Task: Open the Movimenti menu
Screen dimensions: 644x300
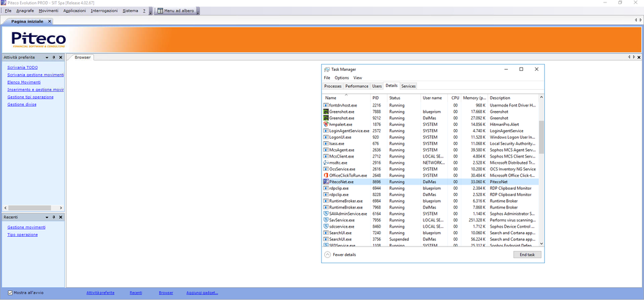Action: (48, 11)
